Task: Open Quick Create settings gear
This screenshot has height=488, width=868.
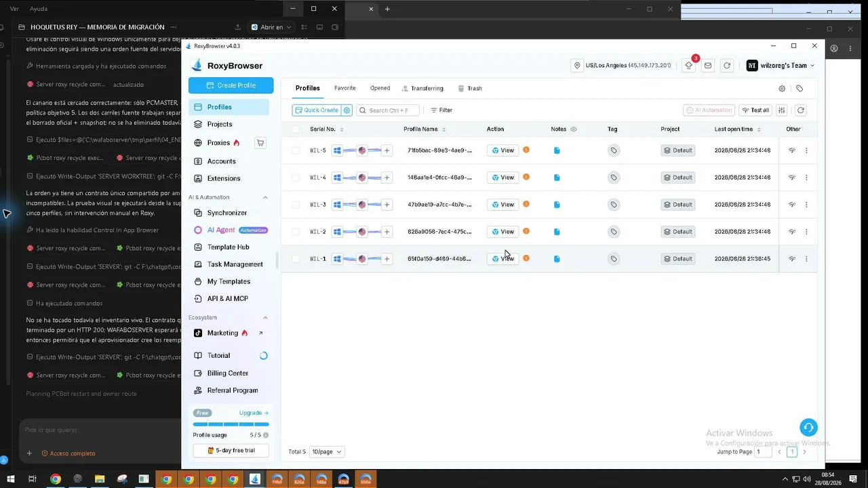Action: 347,110
